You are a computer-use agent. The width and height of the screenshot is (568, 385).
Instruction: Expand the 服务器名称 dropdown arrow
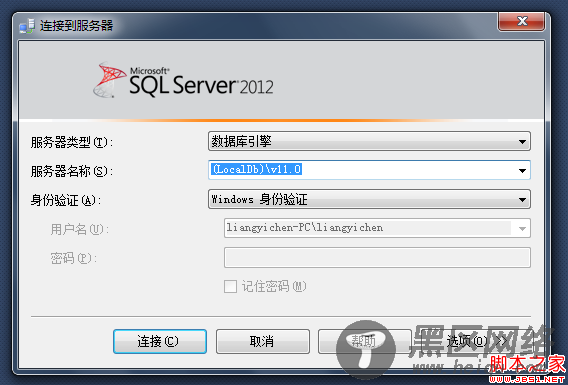522,170
